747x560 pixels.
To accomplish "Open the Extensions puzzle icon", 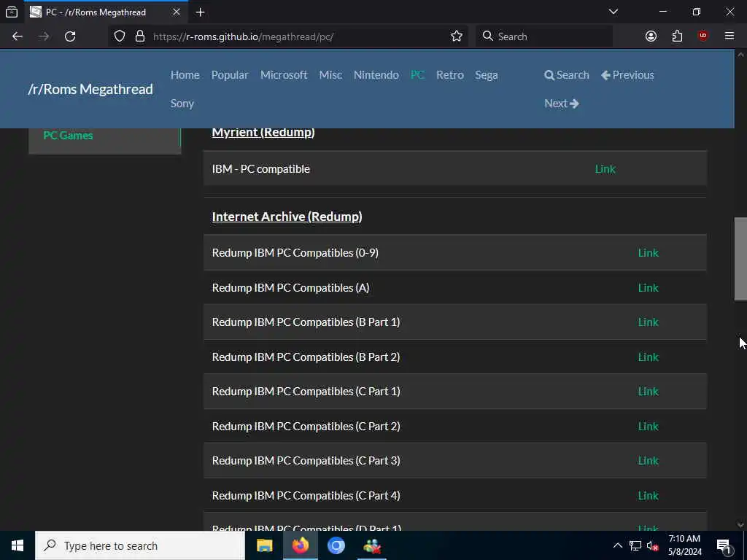I will (x=677, y=36).
